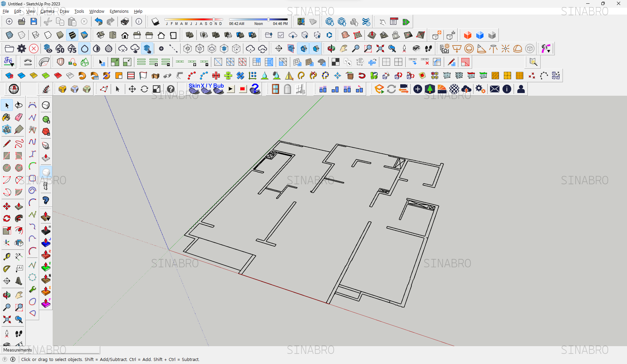Click the Look Around eye icon
The width and height of the screenshot is (627, 364).
(x=416, y=49)
